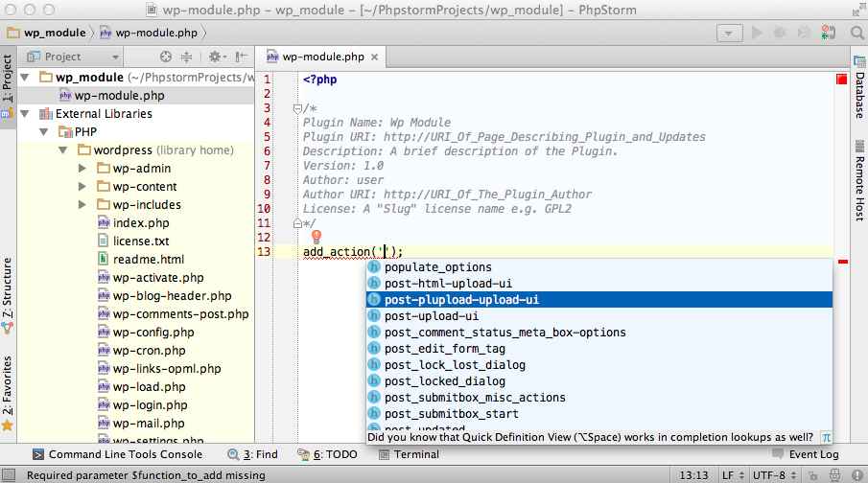Click the end-of-comment fold marker at line 11
This screenshot has width=868, height=483.
[x=297, y=223]
